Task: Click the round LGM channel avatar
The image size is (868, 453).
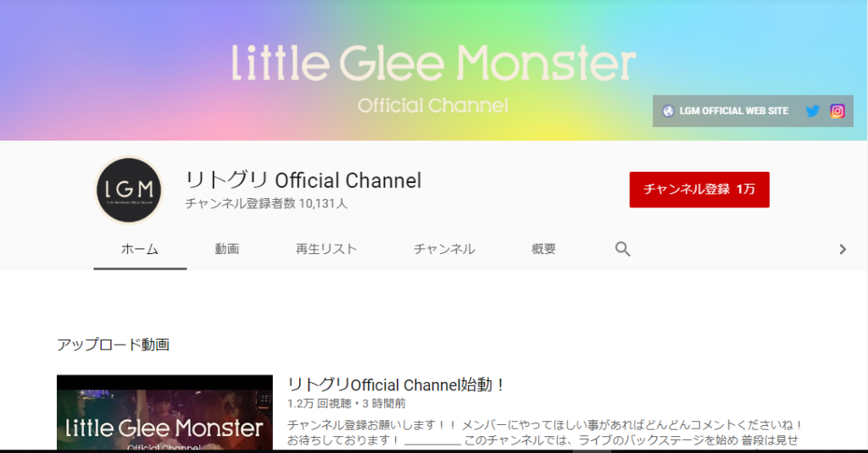Action: pyautogui.click(x=129, y=190)
